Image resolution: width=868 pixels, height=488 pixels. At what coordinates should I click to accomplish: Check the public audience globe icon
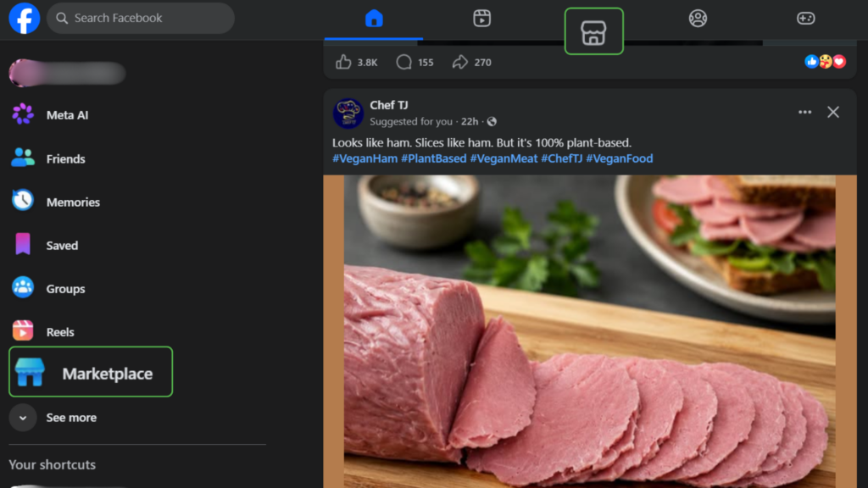point(492,122)
